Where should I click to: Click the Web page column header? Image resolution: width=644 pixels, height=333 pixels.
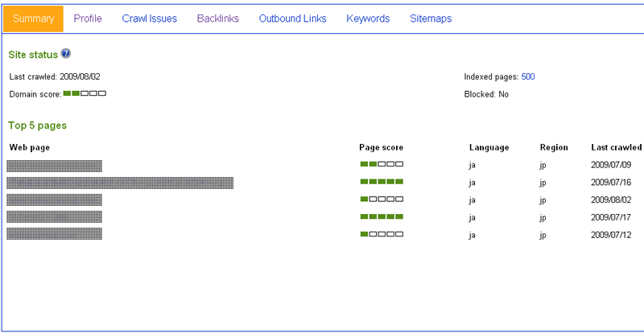(30, 148)
